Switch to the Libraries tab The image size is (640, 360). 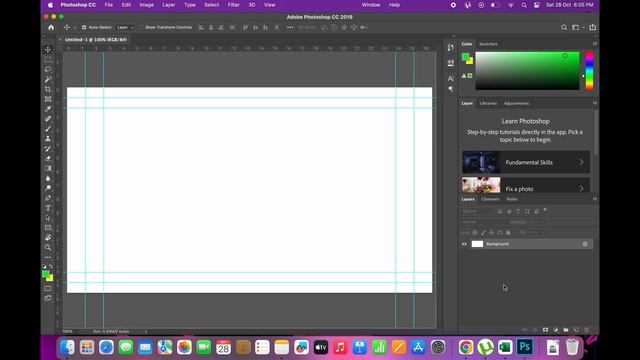(x=488, y=103)
